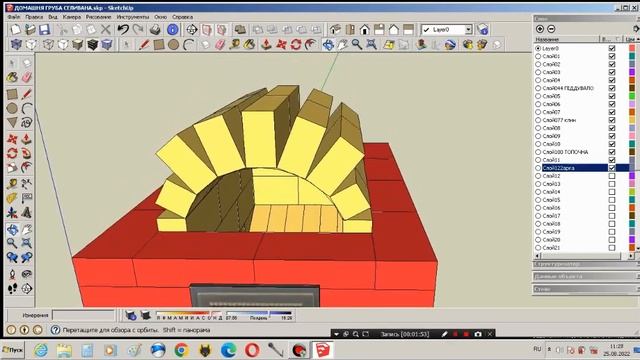Open the Файл menu

[13, 17]
